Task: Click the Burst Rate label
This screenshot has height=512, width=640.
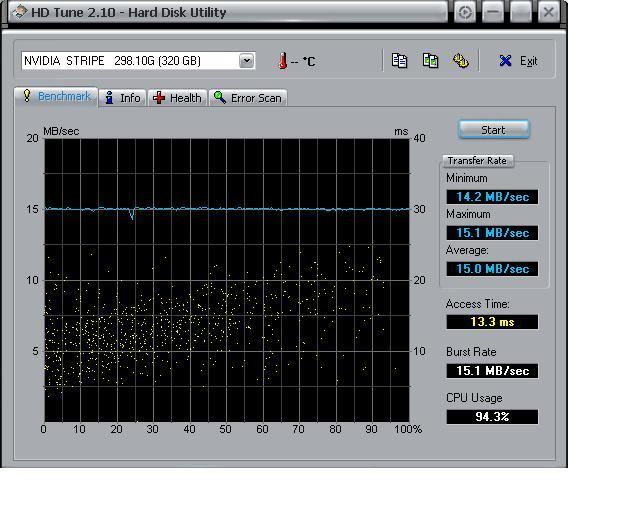Action: point(471,352)
